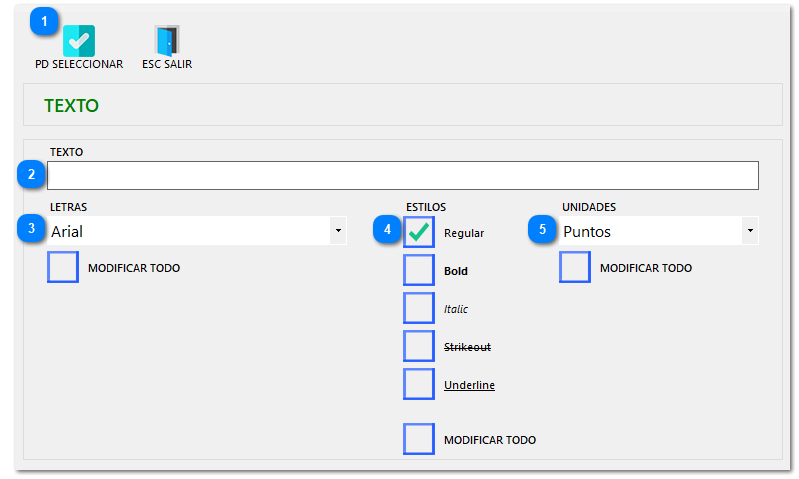Image resolution: width=799 pixels, height=479 pixels.
Task: Enable the Italic style checkbox
Action: tap(419, 309)
